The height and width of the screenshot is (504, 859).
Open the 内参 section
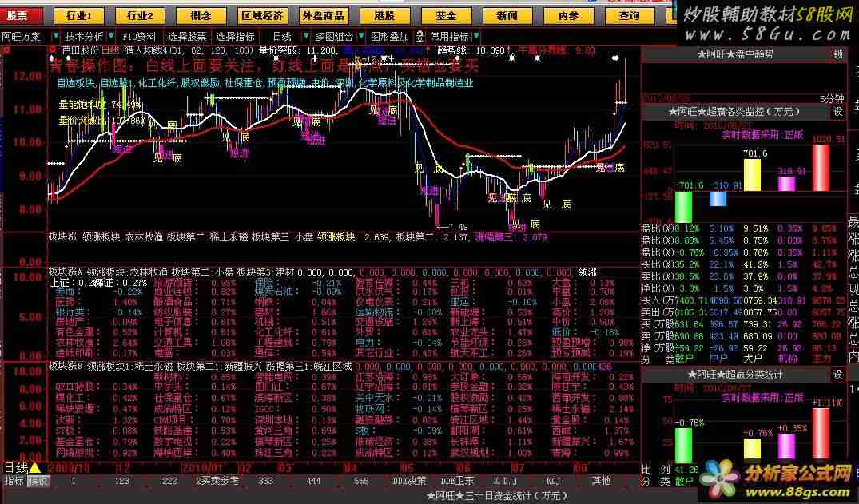568,16
